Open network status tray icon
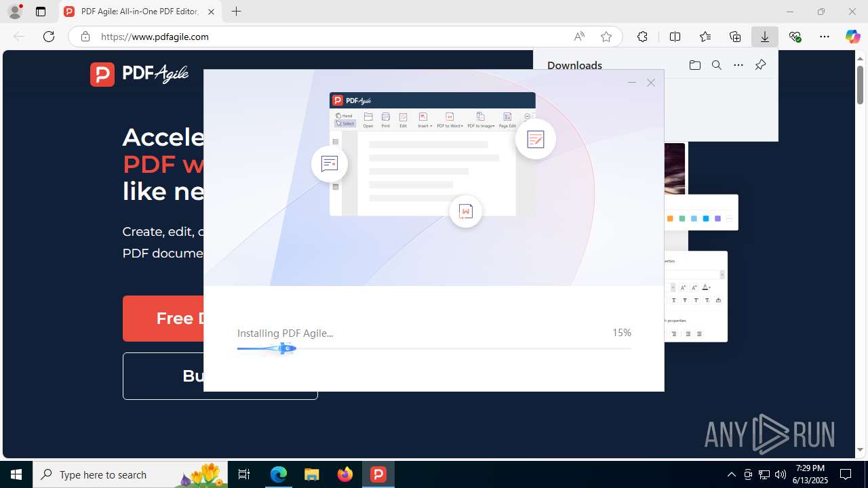Viewport: 868px width, 488px height. (x=764, y=474)
